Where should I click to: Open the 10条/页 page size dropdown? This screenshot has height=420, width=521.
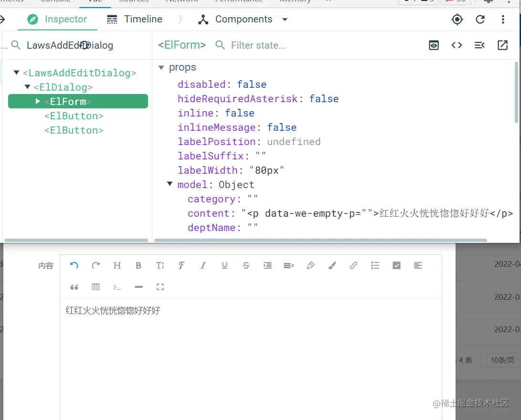[501, 360]
